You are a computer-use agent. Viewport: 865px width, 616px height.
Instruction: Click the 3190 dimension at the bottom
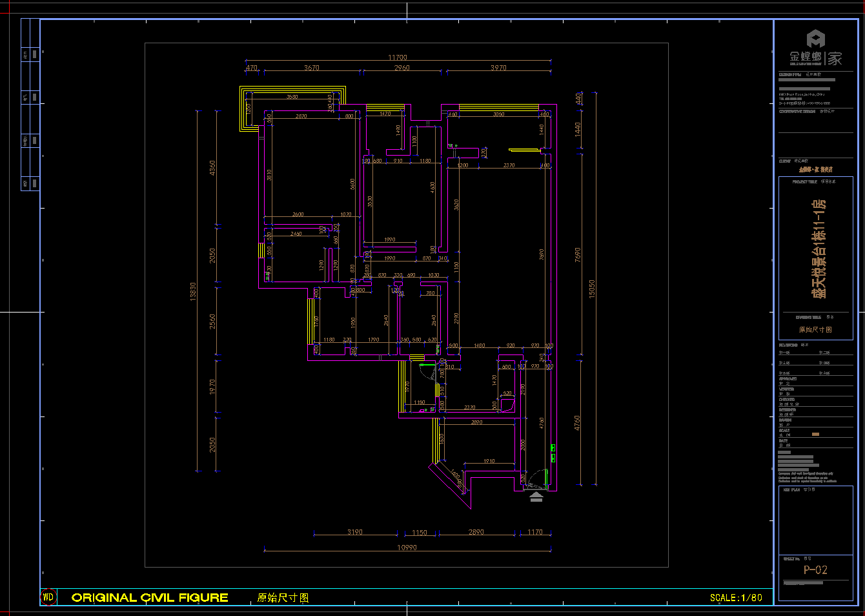pyautogui.click(x=355, y=532)
